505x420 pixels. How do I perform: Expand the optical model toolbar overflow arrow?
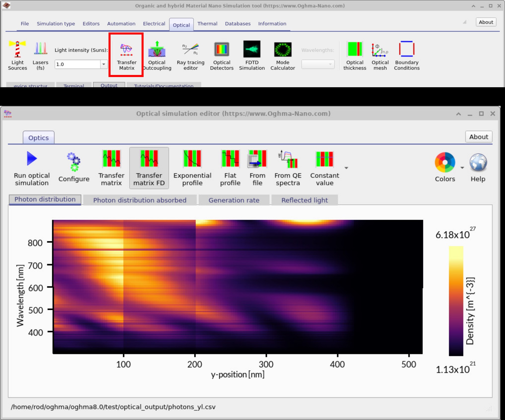pos(346,168)
